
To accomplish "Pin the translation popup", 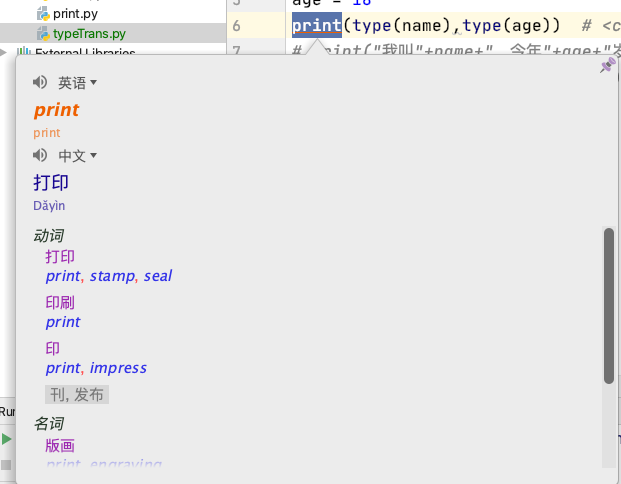I will (607, 65).
